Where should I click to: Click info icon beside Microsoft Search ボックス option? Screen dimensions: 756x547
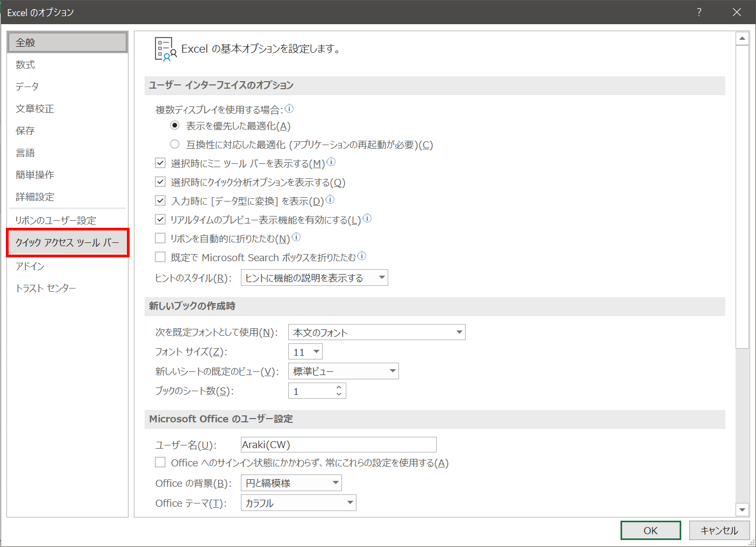[x=362, y=256]
